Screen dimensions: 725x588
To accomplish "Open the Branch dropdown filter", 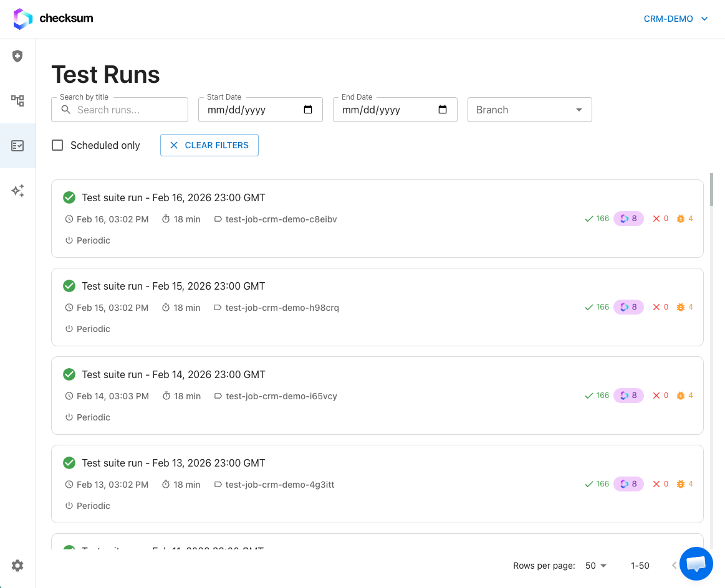I will 529,109.
